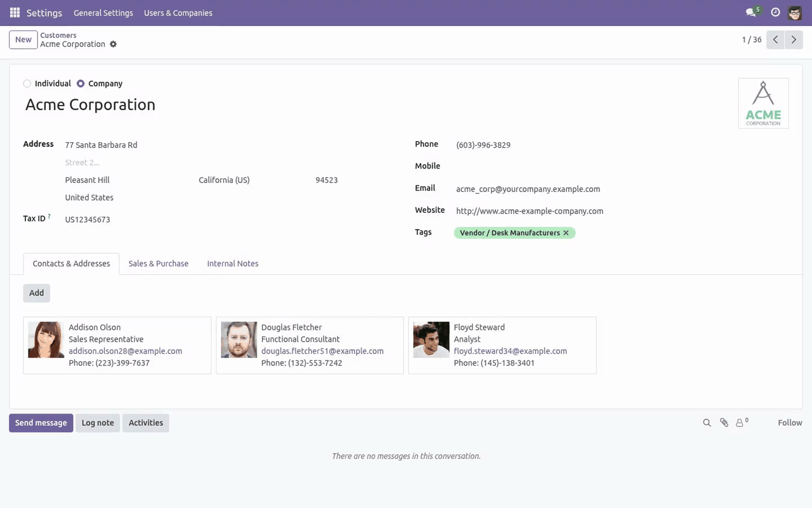Open the apps grid menu icon
Screen dimensions: 812x508
(x=15, y=13)
